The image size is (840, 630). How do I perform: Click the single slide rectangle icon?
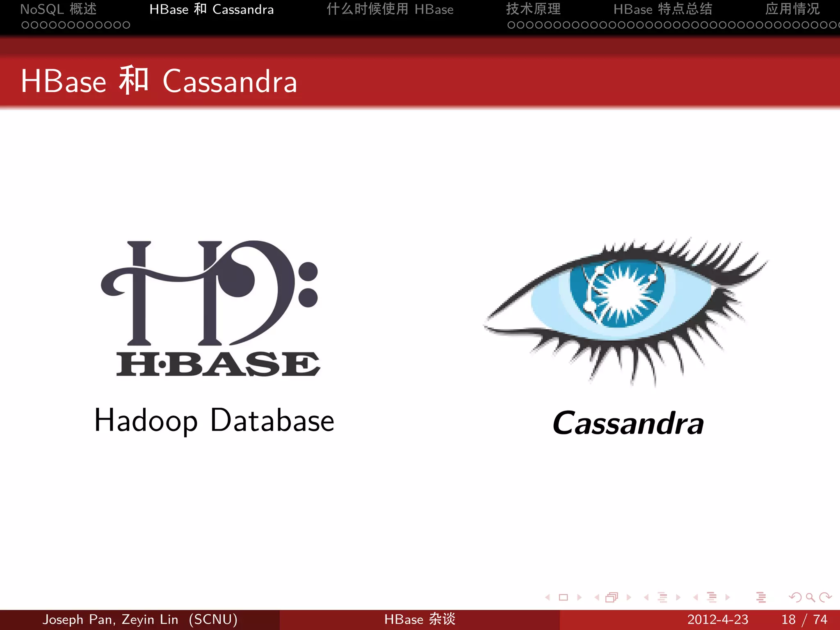tap(564, 597)
